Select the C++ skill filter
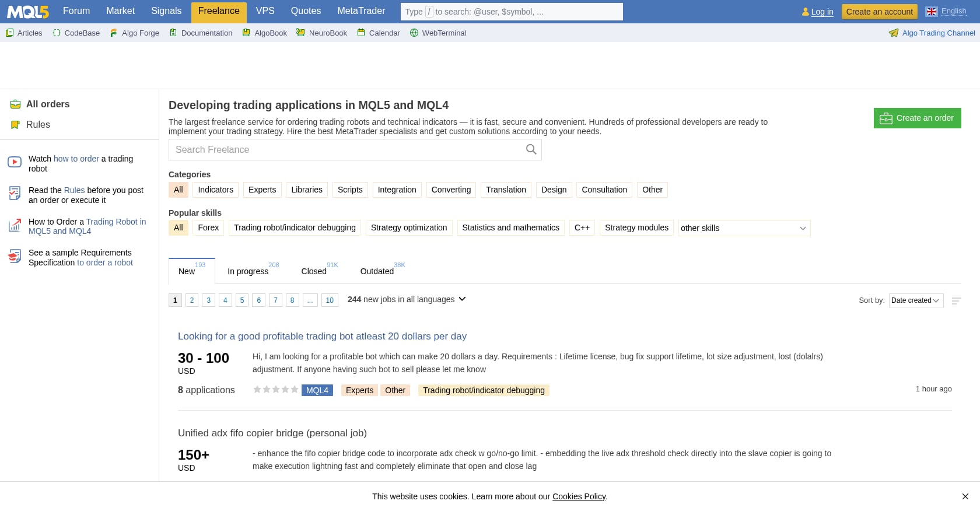This screenshot has height=511, width=980. (x=582, y=228)
